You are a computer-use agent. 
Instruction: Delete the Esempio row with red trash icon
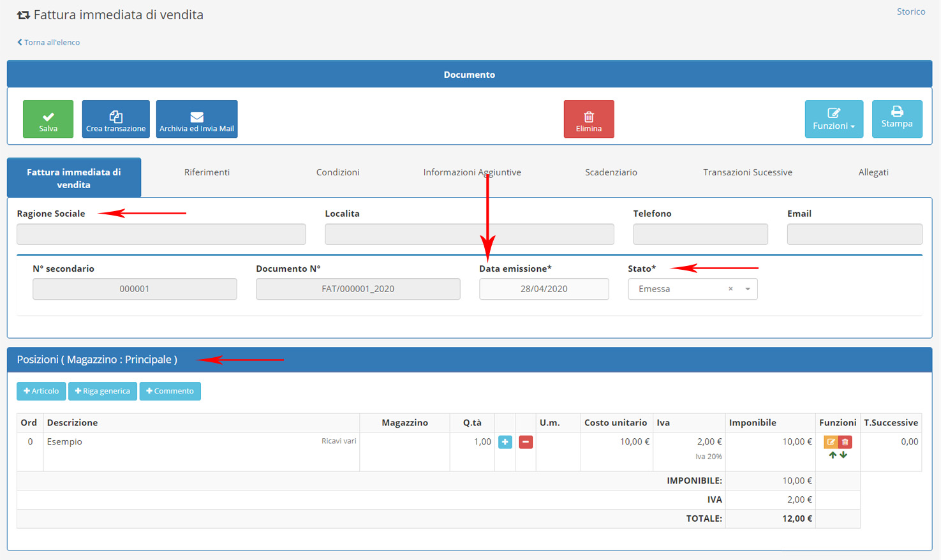coord(845,442)
